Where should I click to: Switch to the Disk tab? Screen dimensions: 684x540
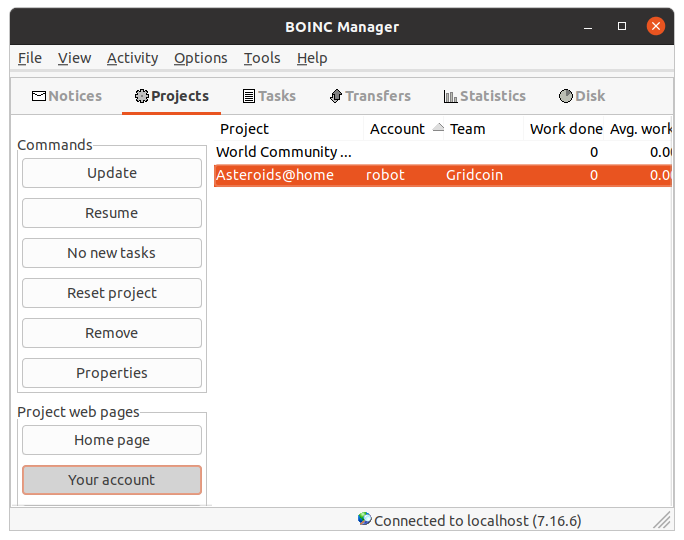coord(581,96)
